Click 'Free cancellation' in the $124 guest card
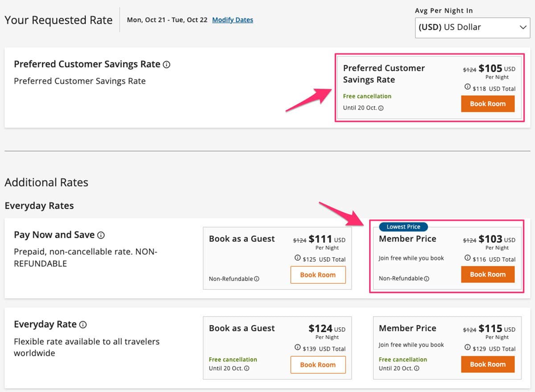535x392 pixels. (x=233, y=359)
